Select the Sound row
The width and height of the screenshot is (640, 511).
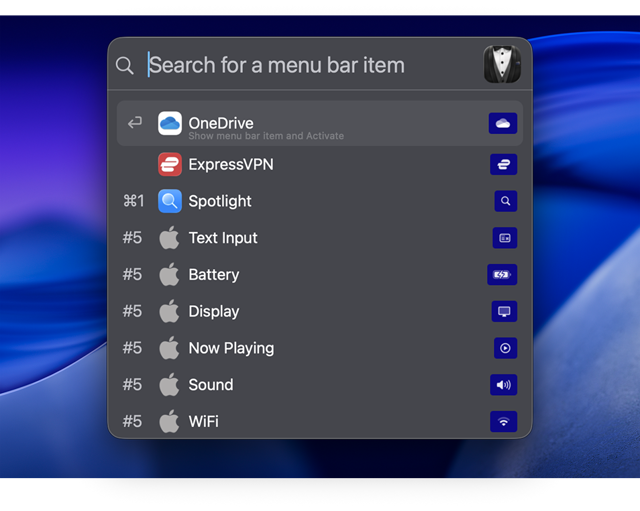[320, 385]
